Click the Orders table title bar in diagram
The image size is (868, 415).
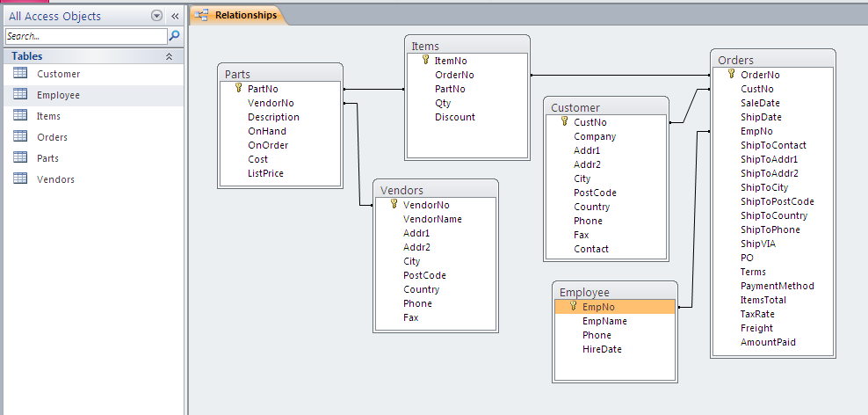point(773,60)
